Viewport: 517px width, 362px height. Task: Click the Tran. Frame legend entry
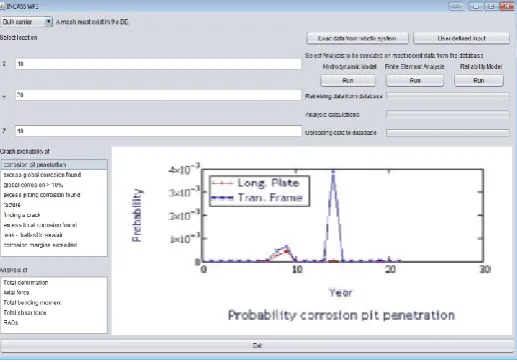click(x=257, y=198)
